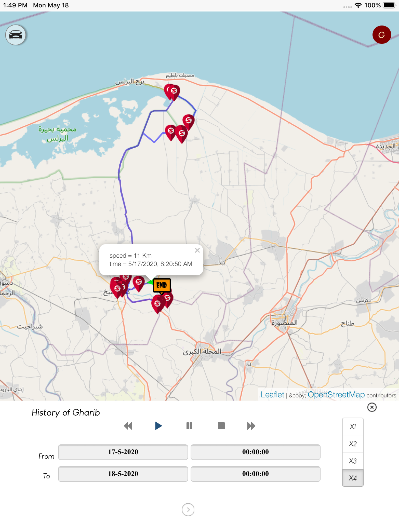Stop the route playback

point(221,426)
